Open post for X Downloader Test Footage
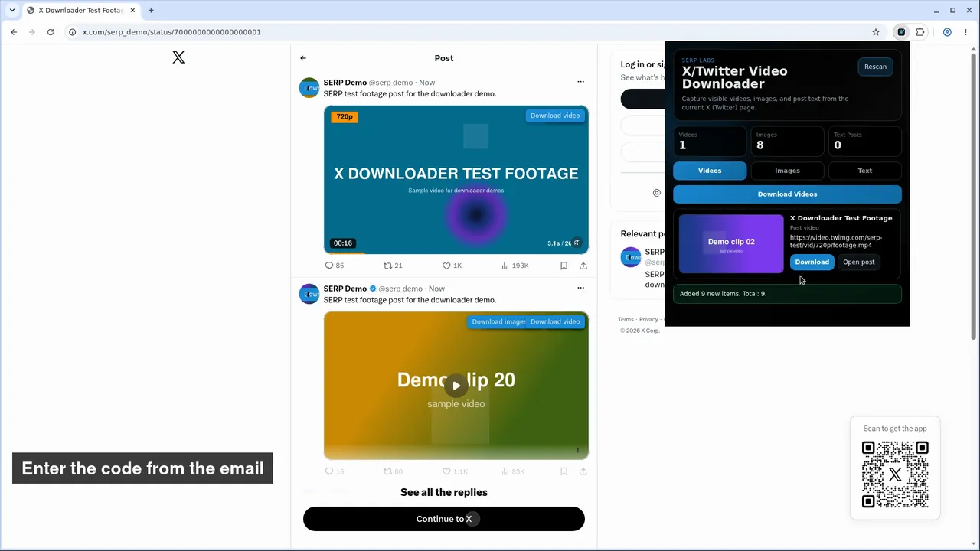The height and width of the screenshot is (551, 980). point(858,262)
